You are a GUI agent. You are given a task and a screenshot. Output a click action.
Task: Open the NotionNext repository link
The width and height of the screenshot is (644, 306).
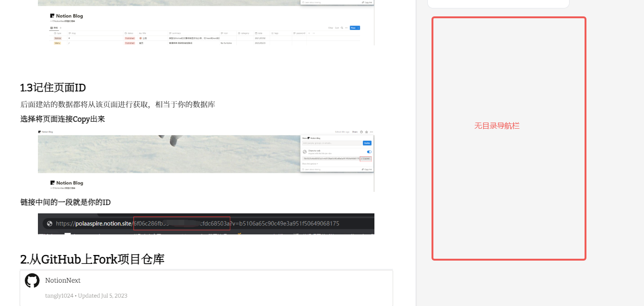[x=63, y=280]
